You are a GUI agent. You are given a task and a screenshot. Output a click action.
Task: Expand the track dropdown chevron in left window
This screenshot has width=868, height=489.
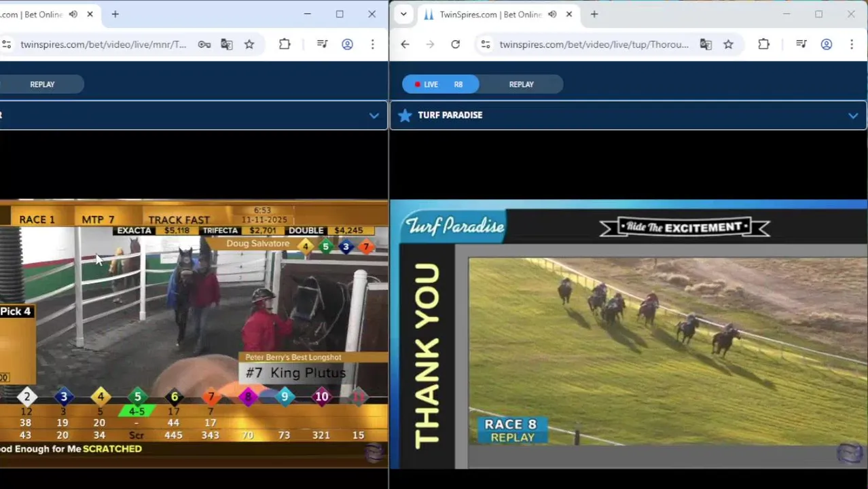[x=374, y=115]
